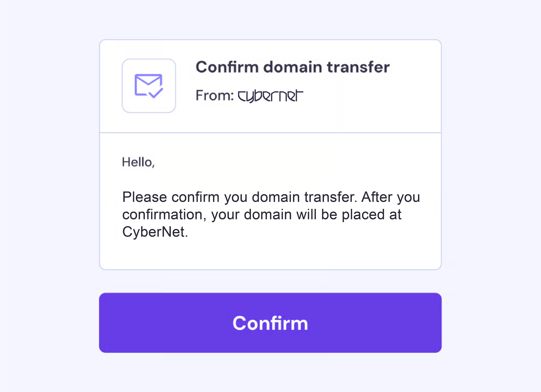541x392 pixels.
Task: Click the "Confirm domain transfer" heading
Action: (292, 67)
